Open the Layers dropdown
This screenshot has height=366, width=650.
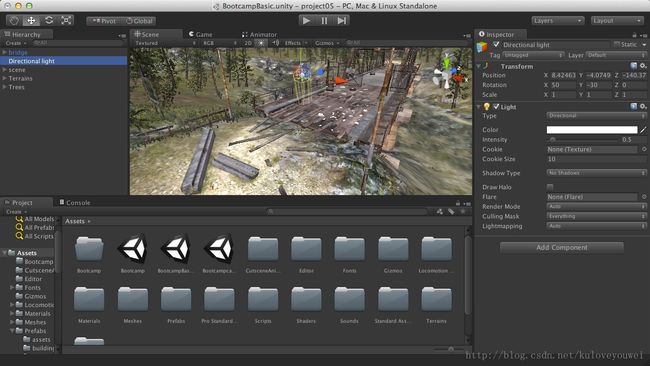[x=558, y=20]
